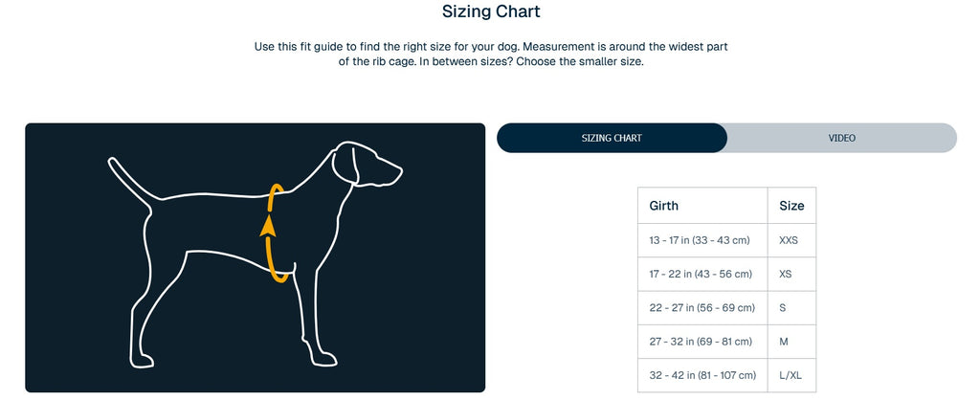Select the 32 - 42 in girth cell

pos(702,375)
